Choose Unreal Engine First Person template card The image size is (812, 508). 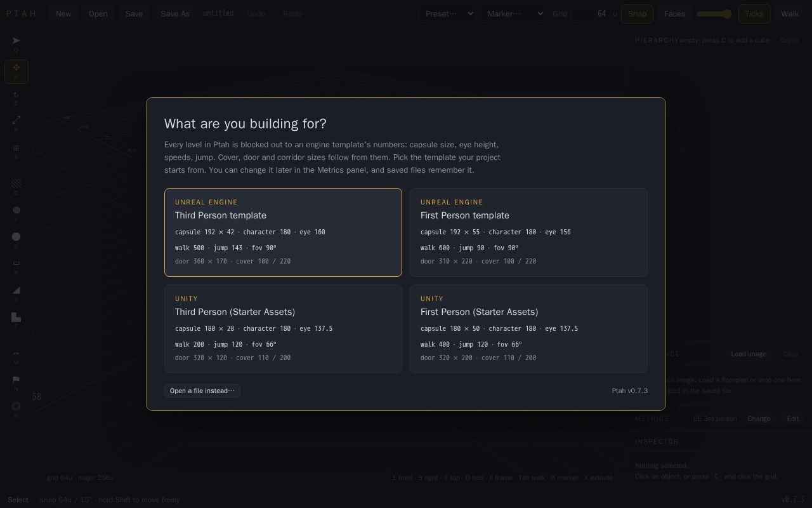(528, 232)
